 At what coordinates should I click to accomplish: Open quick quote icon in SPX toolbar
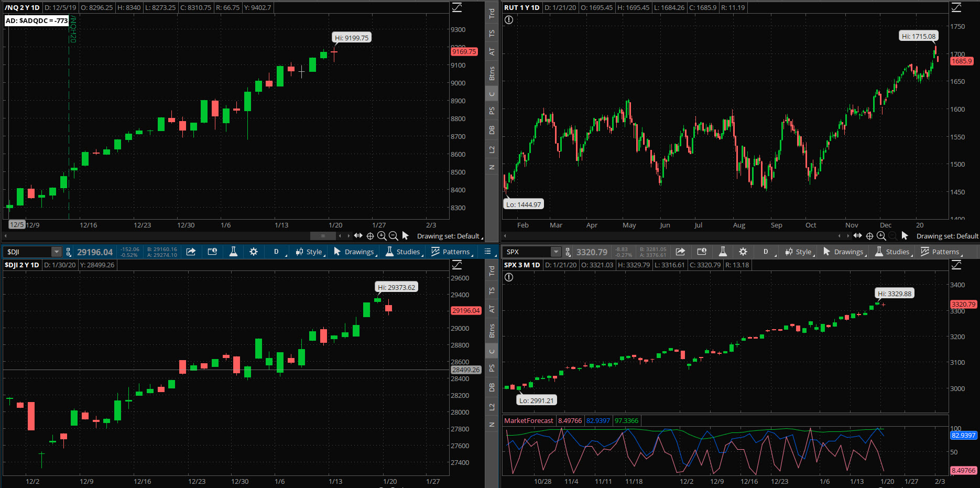702,252
